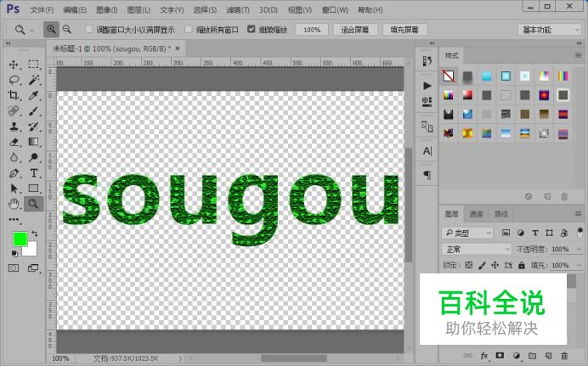588x366 pixels.
Task: Click the fx layer style icon
Action: (484, 356)
